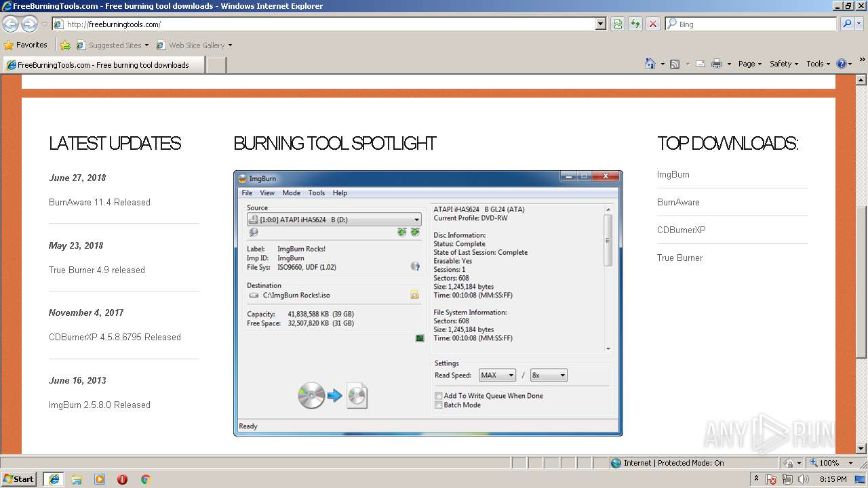Image resolution: width=868 pixels, height=488 pixels.
Task: Refresh the page with green arrows icon
Action: 635,24
